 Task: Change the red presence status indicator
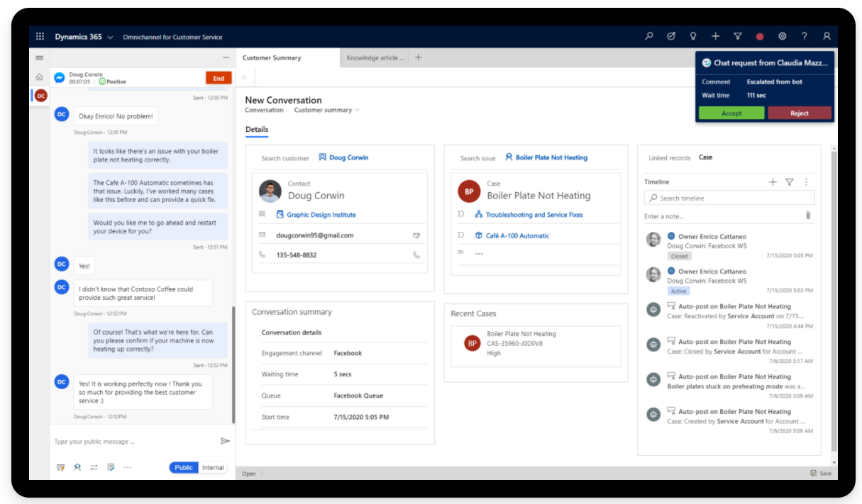pos(760,36)
